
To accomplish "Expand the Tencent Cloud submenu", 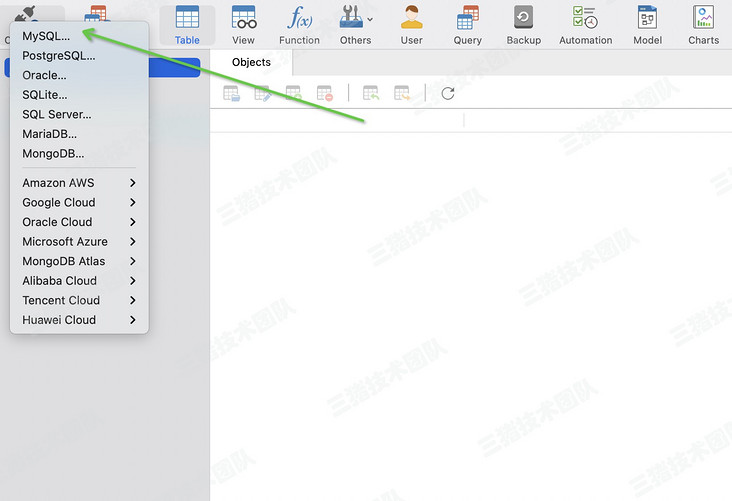I will point(79,300).
